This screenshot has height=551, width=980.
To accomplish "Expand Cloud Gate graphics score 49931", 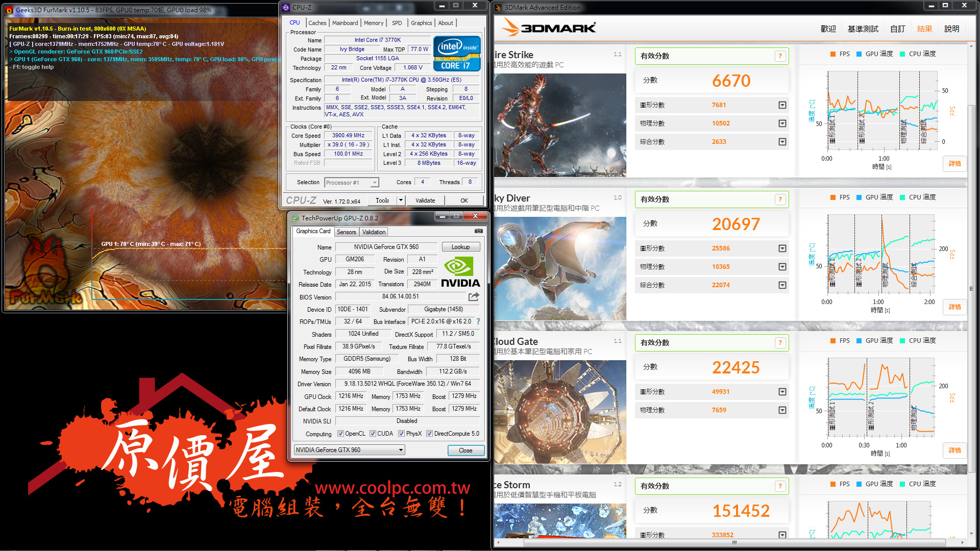I will 782,392.
